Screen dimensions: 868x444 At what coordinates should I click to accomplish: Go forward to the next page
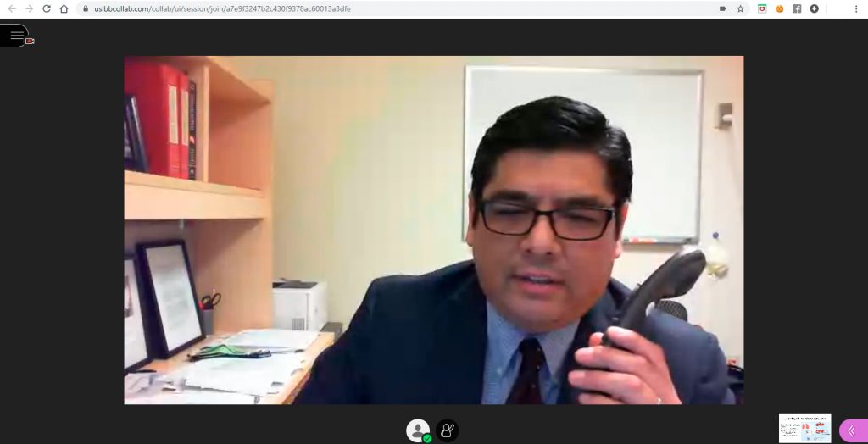(30, 8)
